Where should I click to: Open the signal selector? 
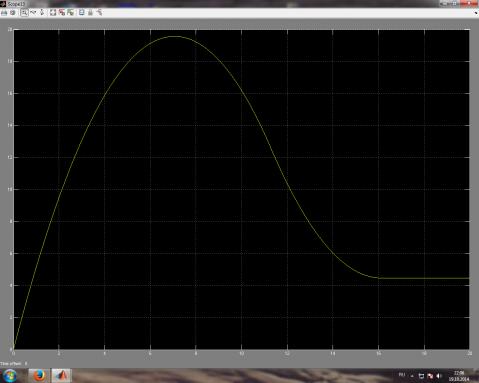pyautogui.click(x=99, y=13)
